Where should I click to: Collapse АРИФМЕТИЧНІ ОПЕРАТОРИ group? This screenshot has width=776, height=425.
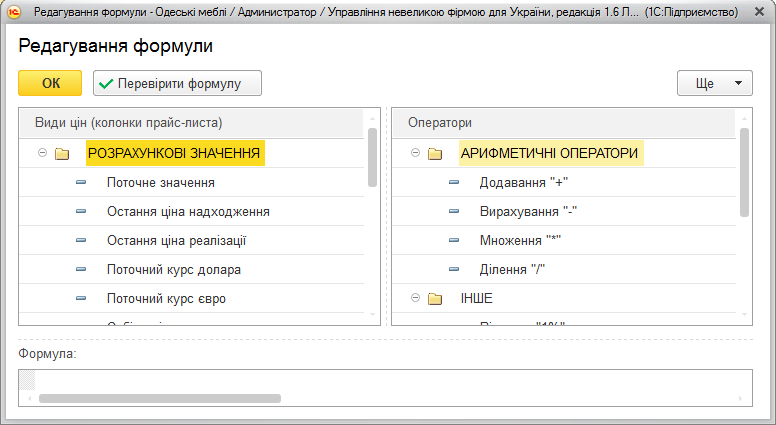pos(416,153)
